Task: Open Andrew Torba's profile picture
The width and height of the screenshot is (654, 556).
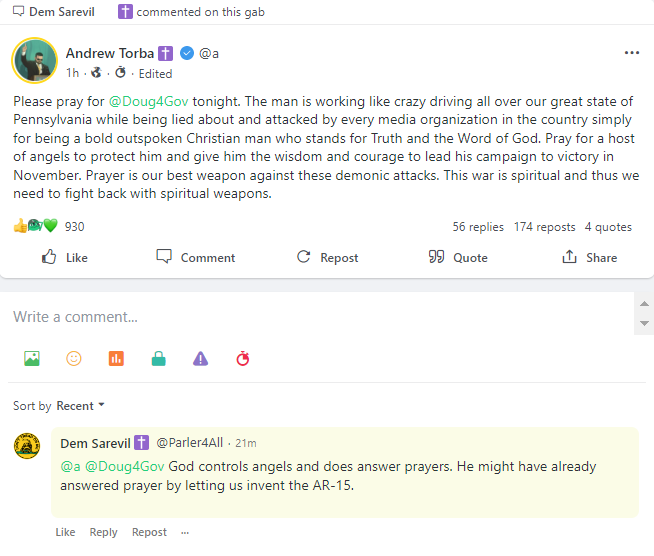Action: click(34, 61)
